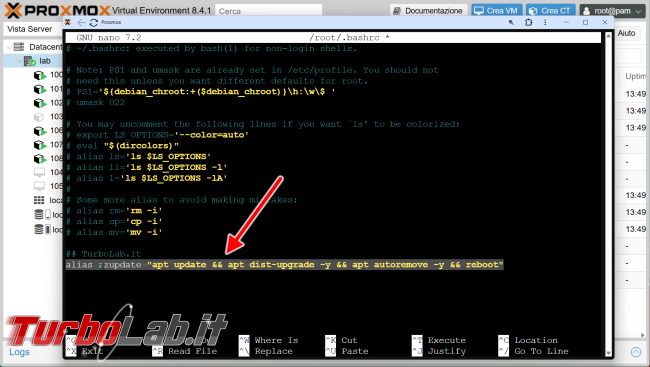Click the GNU nano 7.2 title text
This screenshot has height=367, width=650.
click(109, 38)
